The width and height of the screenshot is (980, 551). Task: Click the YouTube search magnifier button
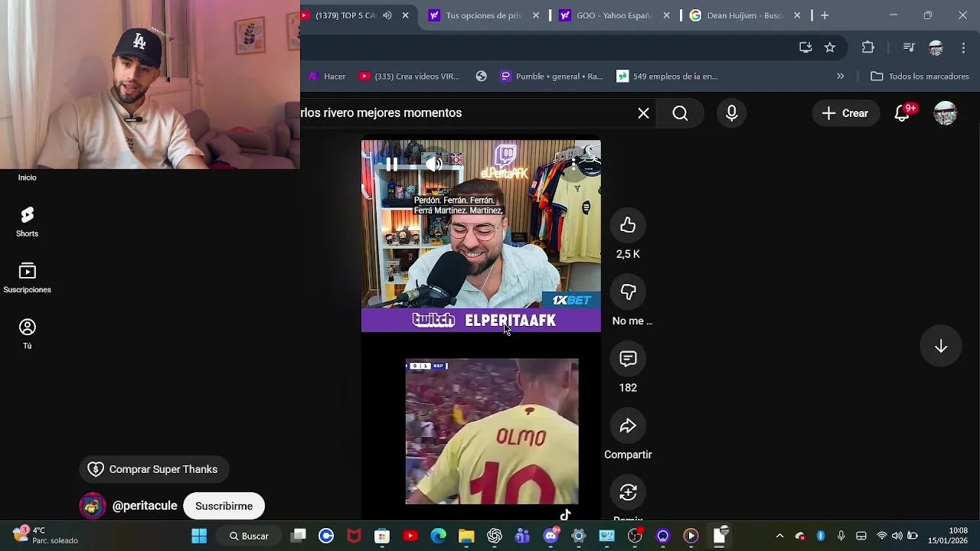point(680,113)
